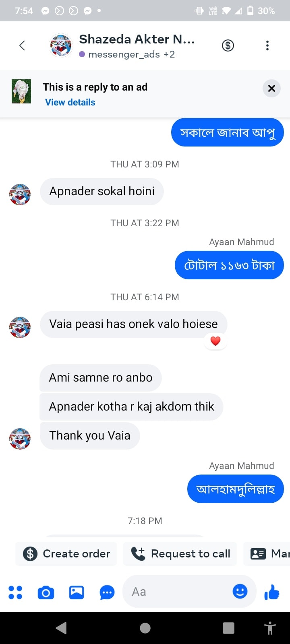
Task: Send a thumbs up like
Action: point(272,592)
